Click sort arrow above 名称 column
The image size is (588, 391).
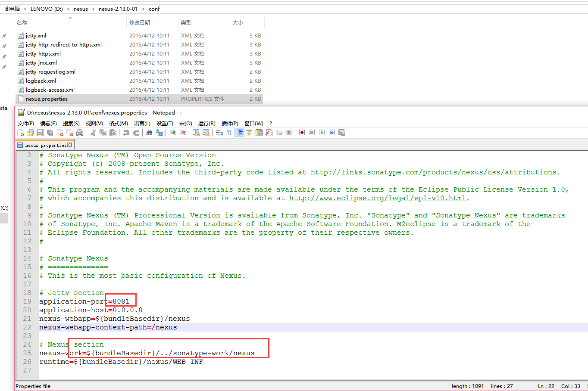70,18
